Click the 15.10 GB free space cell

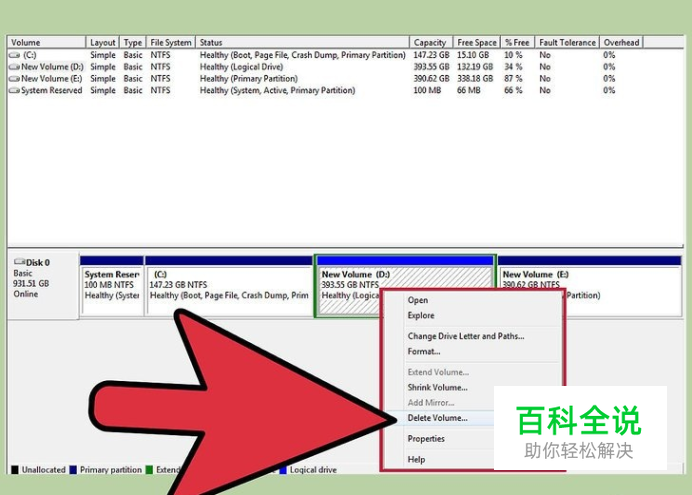tap(473, 55)
